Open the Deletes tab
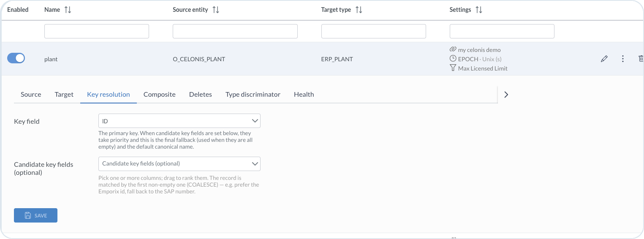 pyautogui.click(x=201, y=95)
